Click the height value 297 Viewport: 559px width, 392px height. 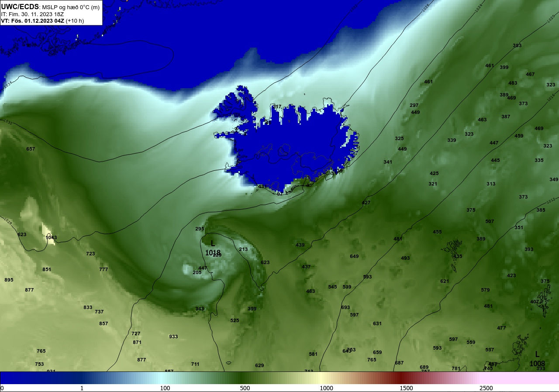(414, 105)
